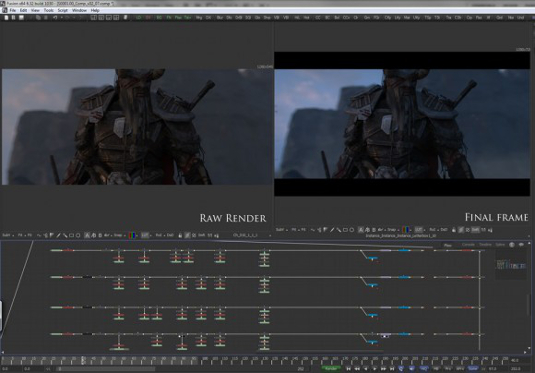Click the Final Frame viewer image

pos(402,124)
